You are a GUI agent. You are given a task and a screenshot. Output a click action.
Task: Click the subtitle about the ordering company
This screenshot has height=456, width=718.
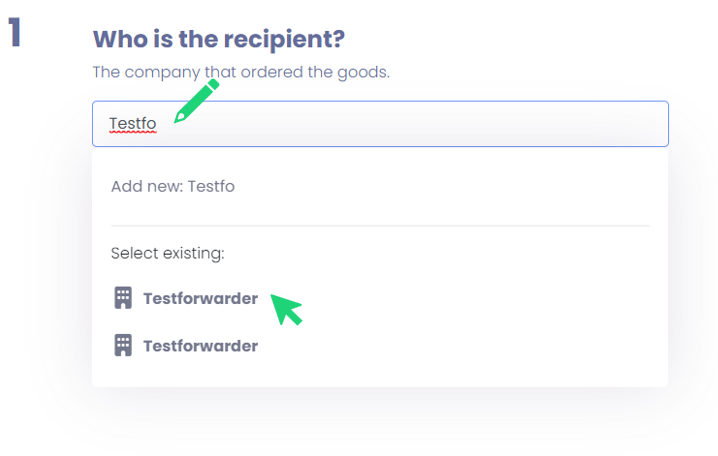click(240, 72)
